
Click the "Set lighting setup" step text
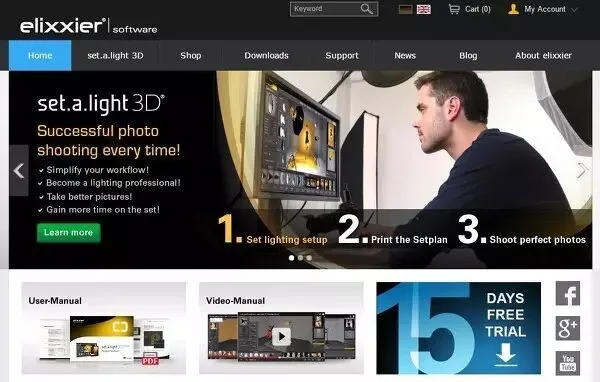287,240
